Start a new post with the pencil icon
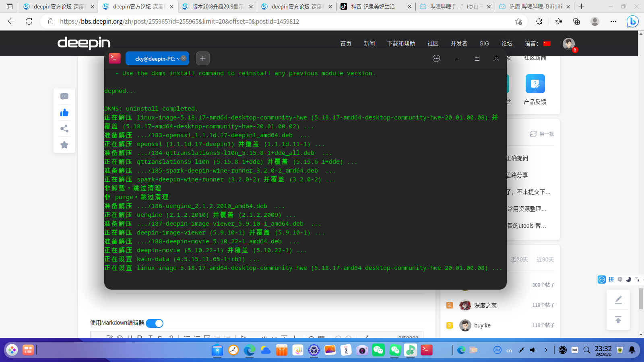Image resolution: width=644 pixels, height=362 pixels. (x=618, y=299)
